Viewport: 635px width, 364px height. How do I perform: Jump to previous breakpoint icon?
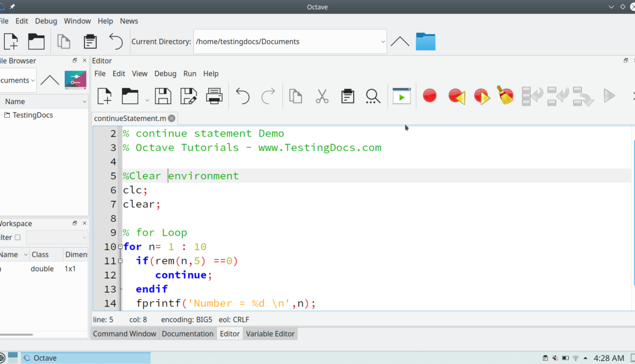457,96
